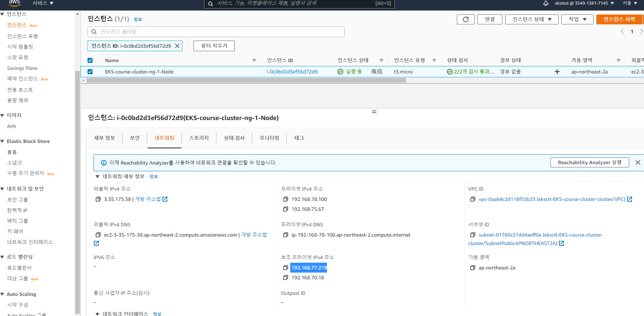Toggle the select-all instances checkbox
This screenshot has width=644, height=316.
pyautogui.click(x=90, y=60)
